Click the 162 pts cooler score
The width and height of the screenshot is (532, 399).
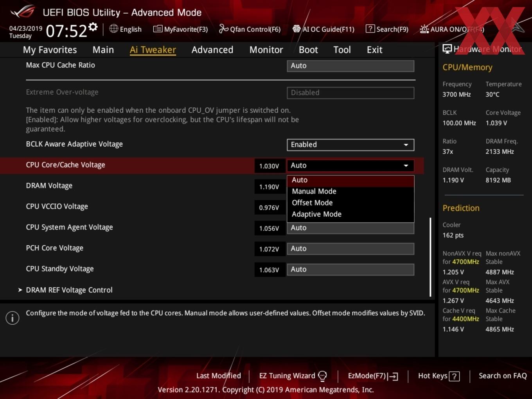(x=453, y=235)
